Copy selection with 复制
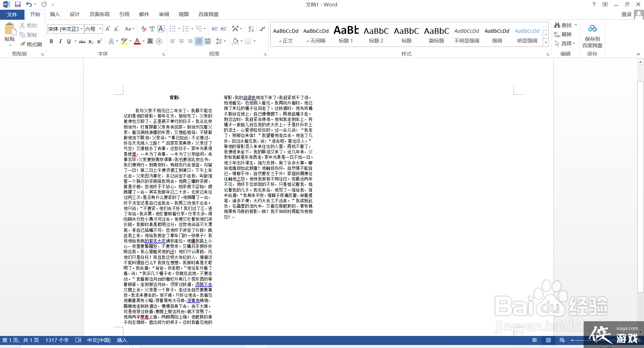This screenshot has width=644, height=348. point(28,35)
